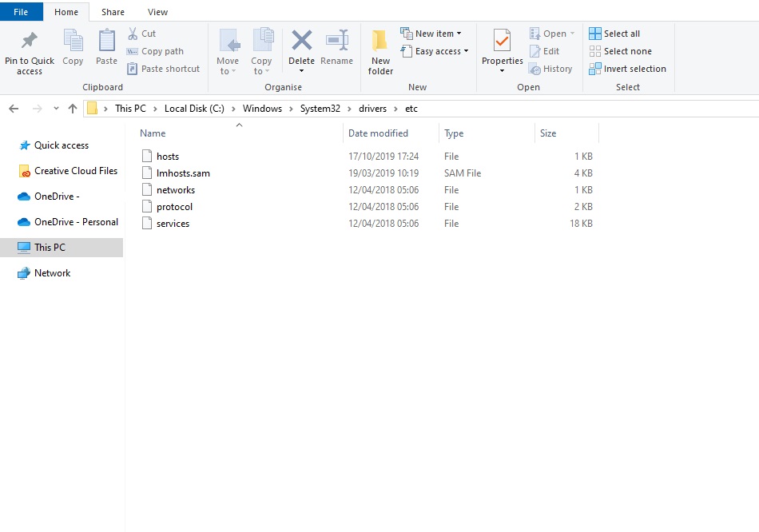Open the New item dropdown
The width and height of the screenshot is (759, 532).
pos(431,34)
